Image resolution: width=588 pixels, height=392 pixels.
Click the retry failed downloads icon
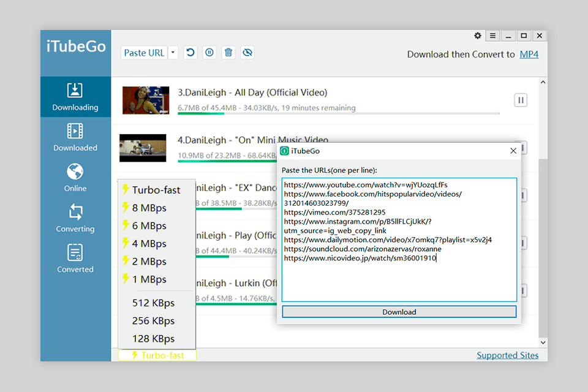[x=190, y=53]
